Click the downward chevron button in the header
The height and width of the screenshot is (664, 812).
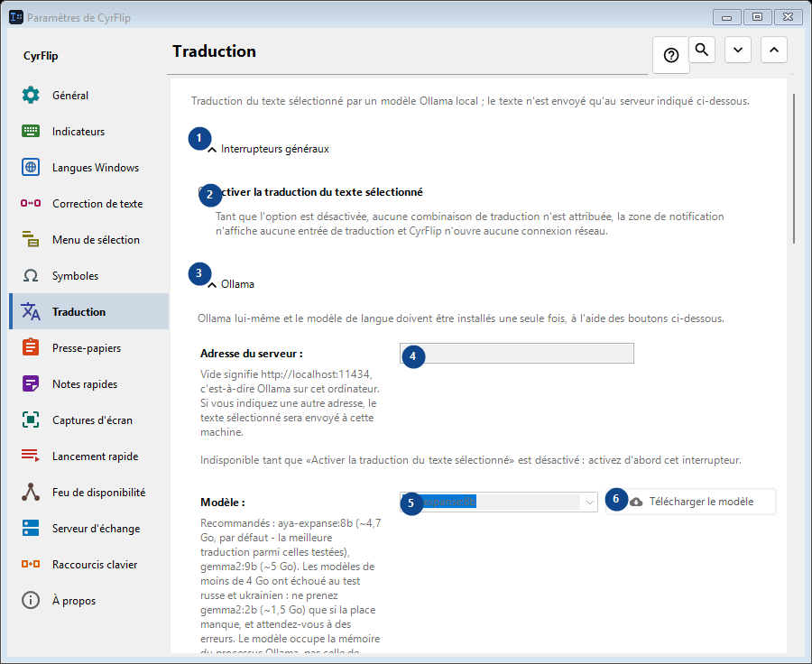click(x=738, y=50)
